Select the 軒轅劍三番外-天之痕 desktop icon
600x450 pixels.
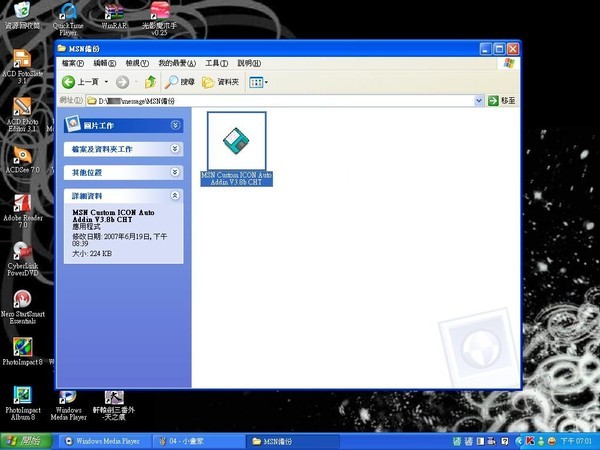(x=114, y=406)
